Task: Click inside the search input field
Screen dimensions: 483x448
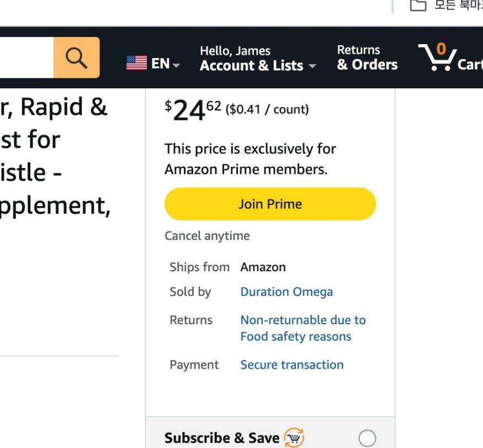Action: click(x=26, y=57)
